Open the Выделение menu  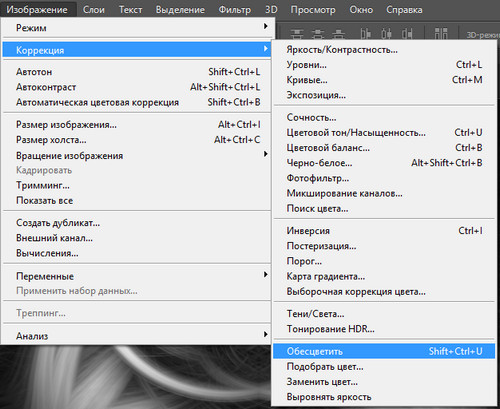180,10
